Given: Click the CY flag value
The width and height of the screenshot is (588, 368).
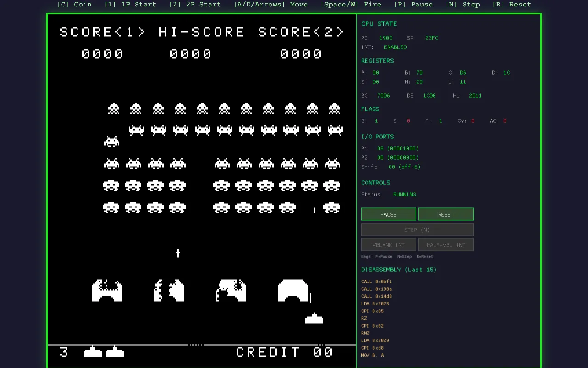Looking at the screenshot, I should click(x=473, y=121).
